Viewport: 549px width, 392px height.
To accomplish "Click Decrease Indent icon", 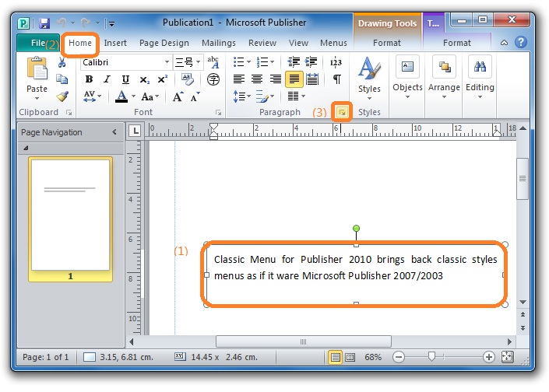I will [294, 62].
